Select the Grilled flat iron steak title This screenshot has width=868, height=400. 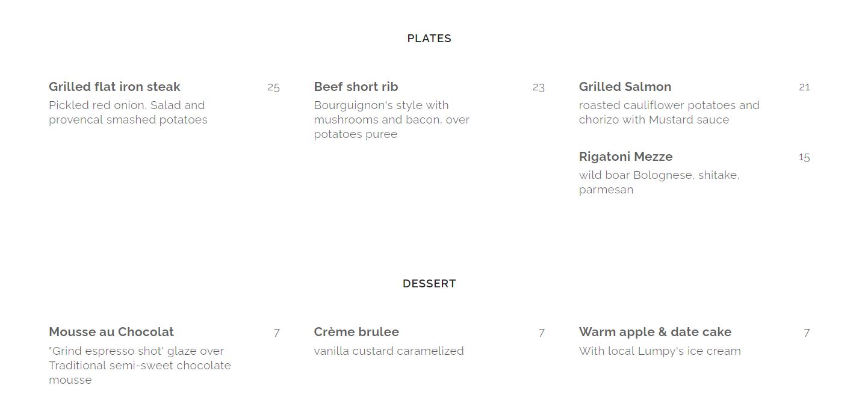tap(114, 87)
